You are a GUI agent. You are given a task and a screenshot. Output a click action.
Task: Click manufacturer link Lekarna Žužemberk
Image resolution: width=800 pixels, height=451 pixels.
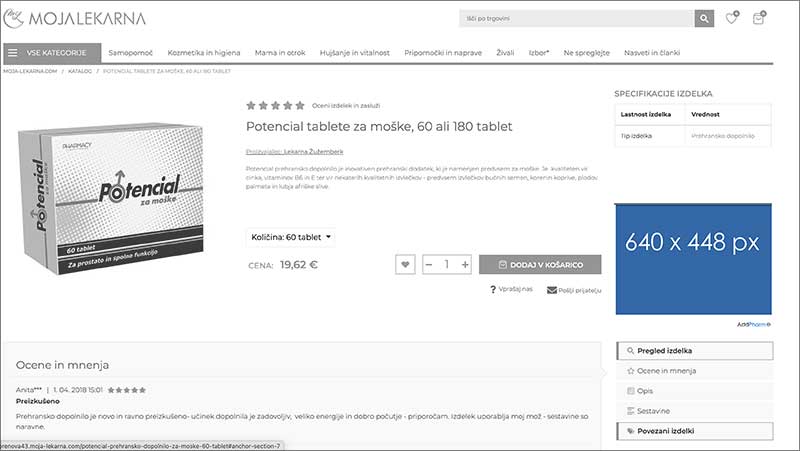coord(313,152)
